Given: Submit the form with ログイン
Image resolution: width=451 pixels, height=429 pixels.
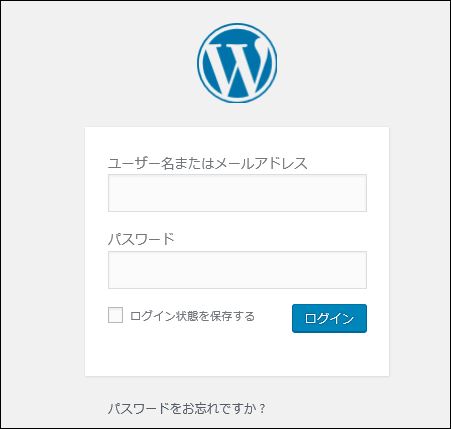Looking at the screenshot, I should (x=329, y=318).
